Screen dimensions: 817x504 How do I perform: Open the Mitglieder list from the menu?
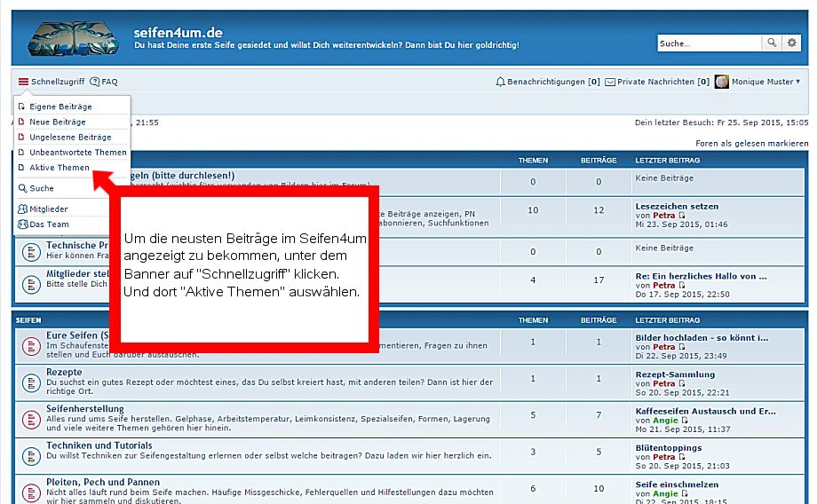(x=48, y=209)
